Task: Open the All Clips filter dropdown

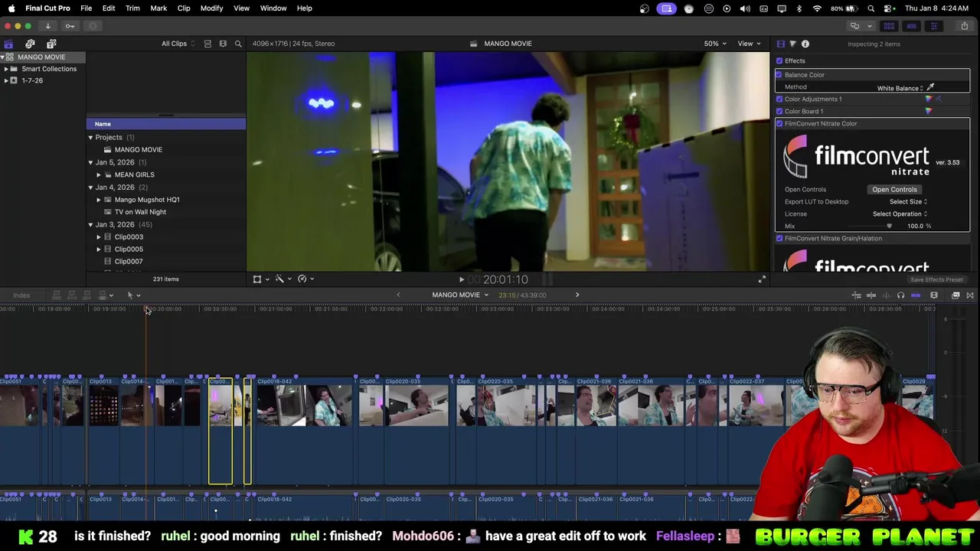Action: point(178,44)
